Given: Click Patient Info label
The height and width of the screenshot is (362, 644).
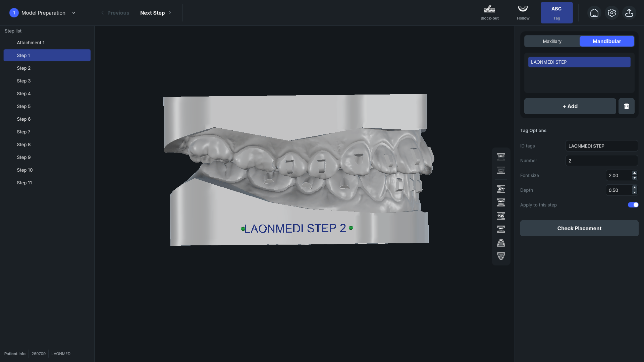Looking at the screenshot, I should [x=15, y=354].
